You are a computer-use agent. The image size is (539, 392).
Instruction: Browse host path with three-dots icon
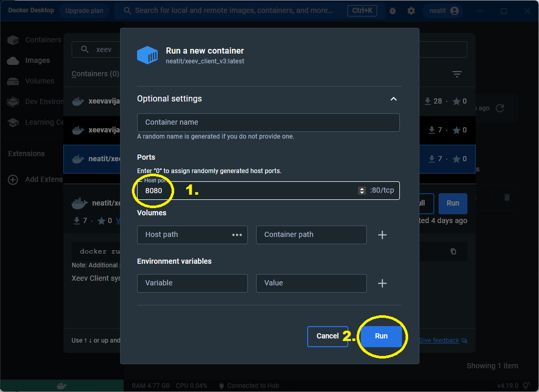click(237, 234)
